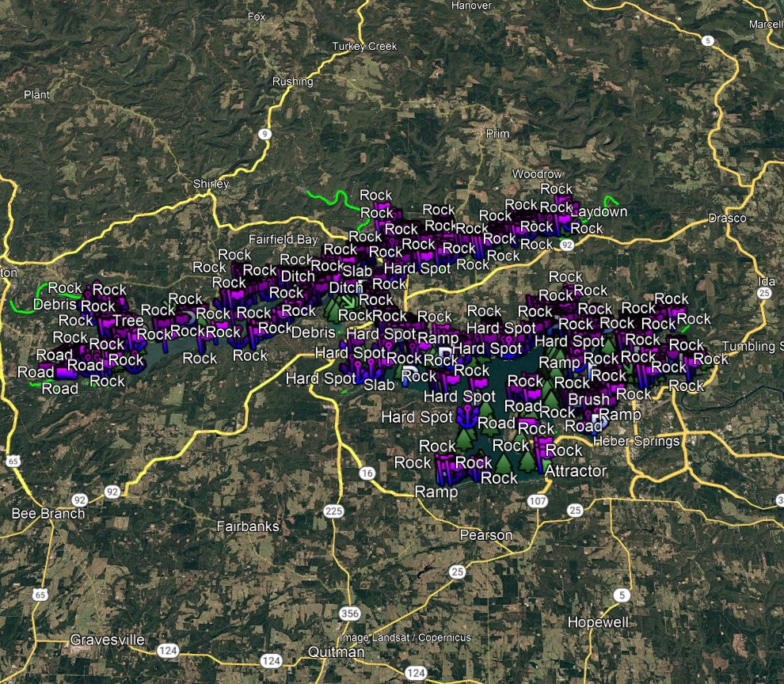Viewport: 784px width, 684px height.
Task: Click the Image Landsat / Copernicus attribution
Action: pyautogui.click(x=405, y=637)
